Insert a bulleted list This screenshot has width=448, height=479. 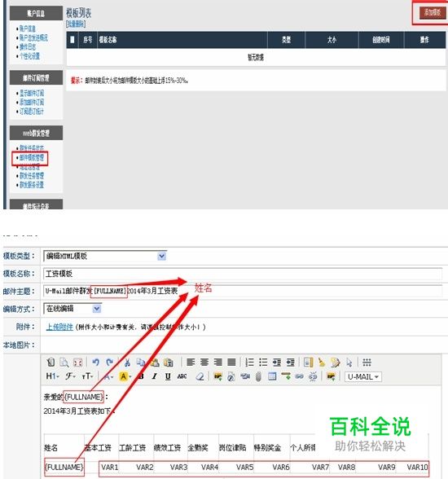(263, 363)
